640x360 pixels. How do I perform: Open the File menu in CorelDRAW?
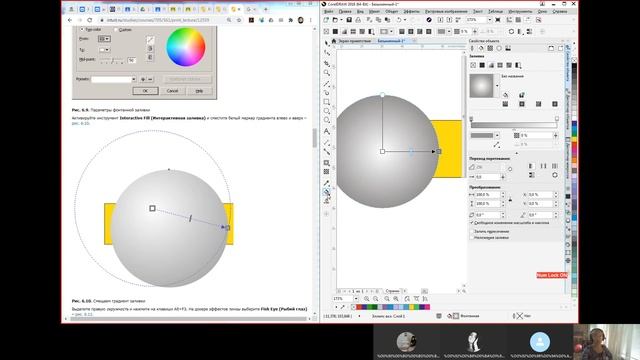329,11
